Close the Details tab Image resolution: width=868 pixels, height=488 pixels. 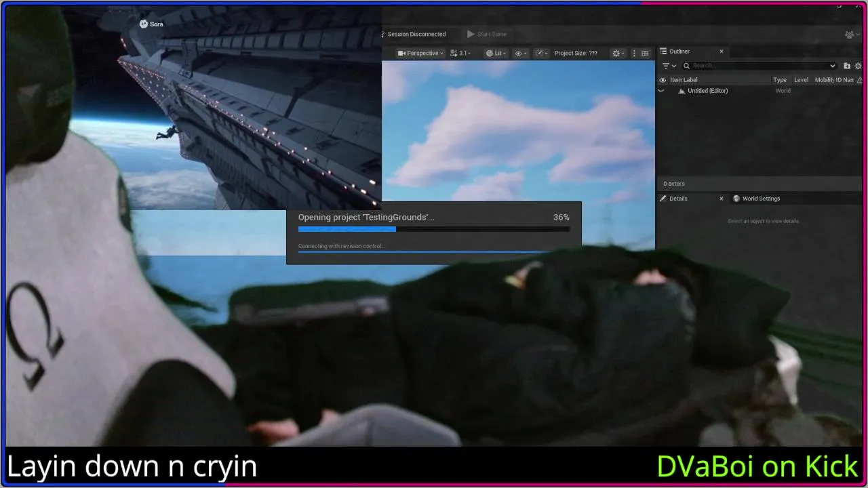tap(722, 199)
